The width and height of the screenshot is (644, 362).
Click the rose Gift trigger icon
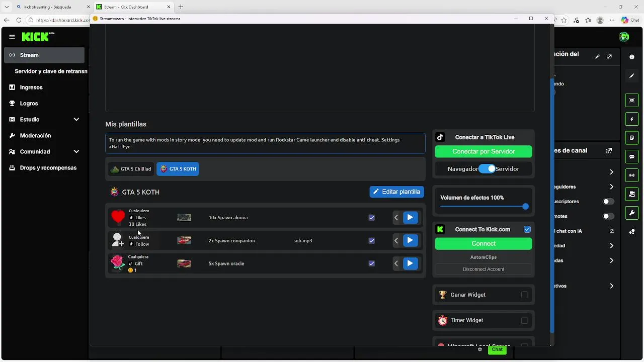[118, 263]
